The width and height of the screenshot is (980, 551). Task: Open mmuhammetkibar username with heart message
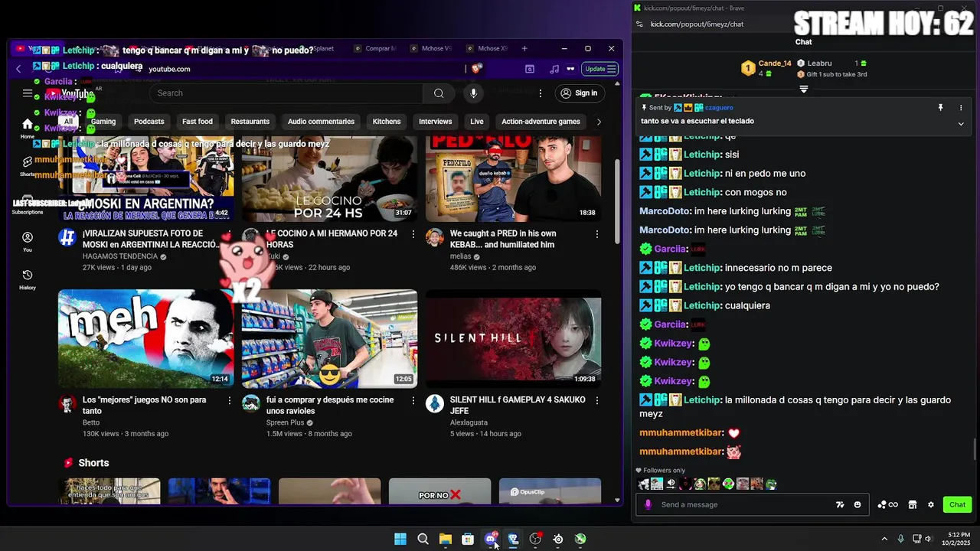click(681, 433)
